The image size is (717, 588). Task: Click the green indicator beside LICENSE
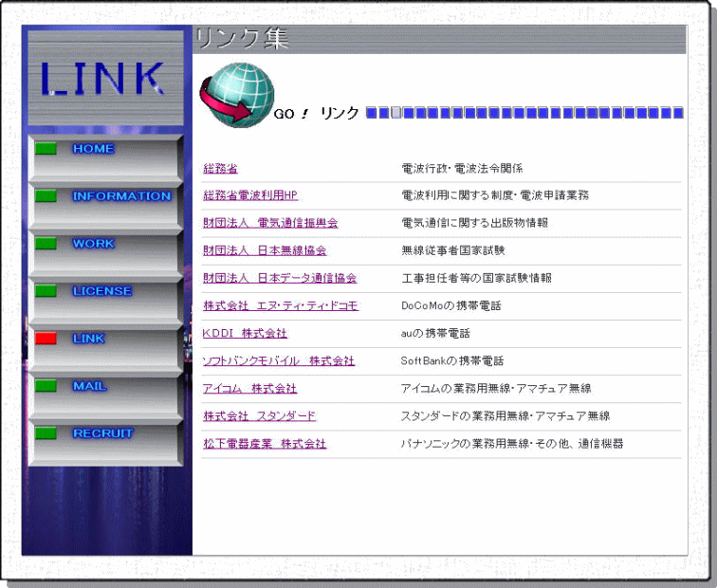[46, 291]
